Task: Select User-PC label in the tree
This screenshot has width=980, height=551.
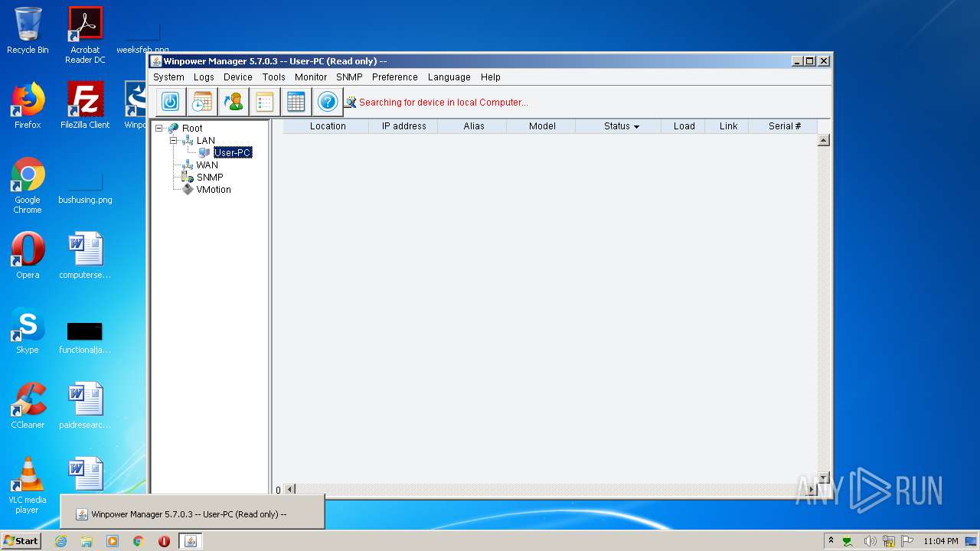Action: 233,152
